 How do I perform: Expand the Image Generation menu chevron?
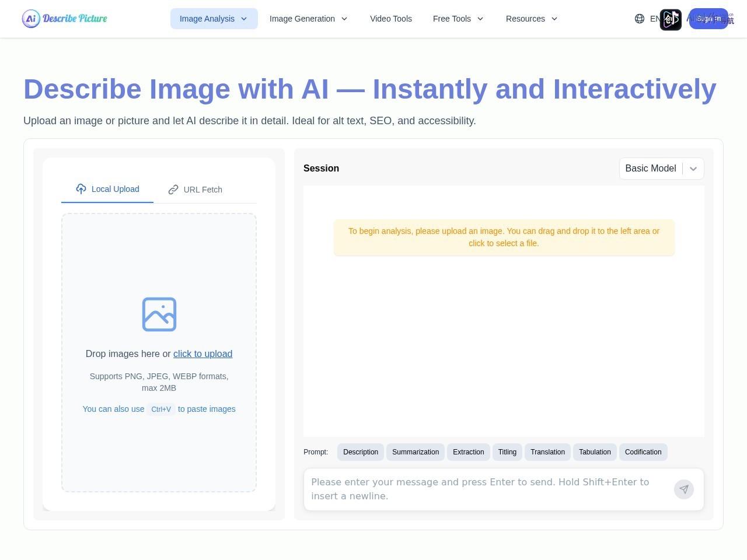pyautogui.click(x=344, y=19)
